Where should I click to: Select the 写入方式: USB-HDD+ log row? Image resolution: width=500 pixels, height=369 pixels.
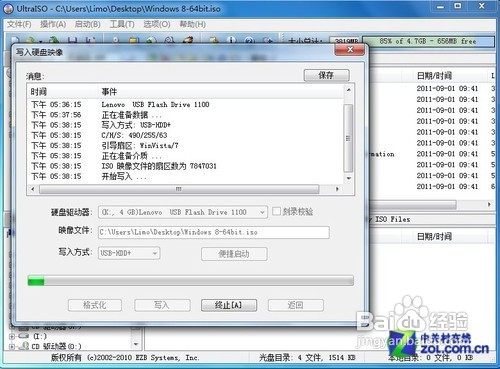tap(185, 125)
